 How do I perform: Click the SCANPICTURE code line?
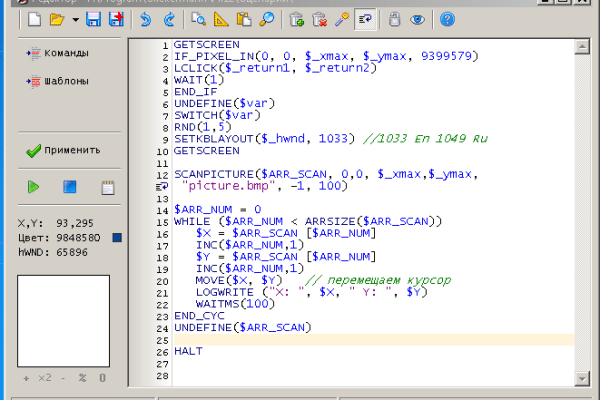pyautogui.click(x=326, y=174)
